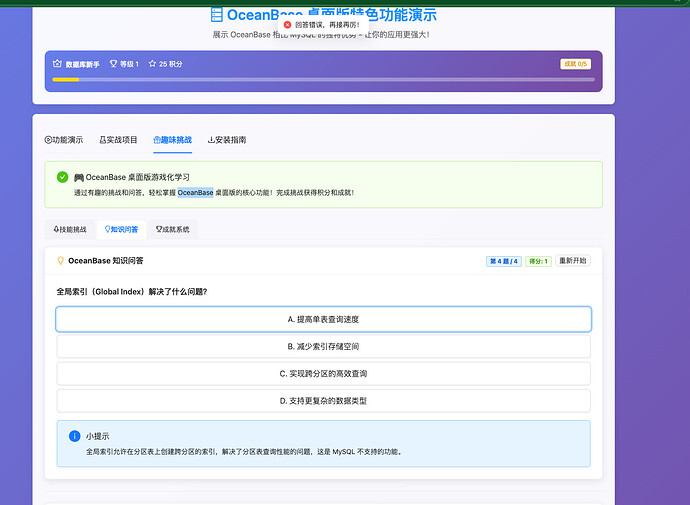Click the 第 4 题 / 4 tag

(504, 261)
